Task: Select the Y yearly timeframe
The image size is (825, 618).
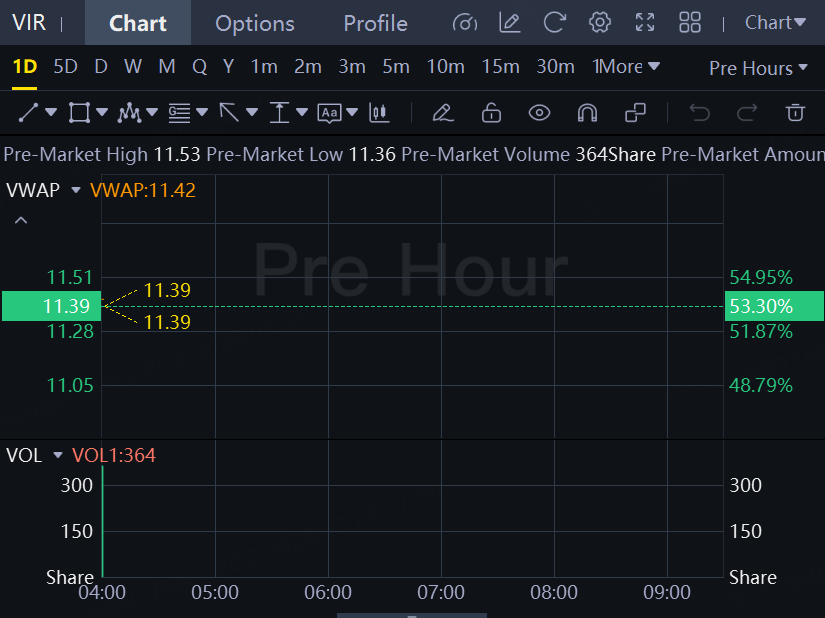Action: [228, 67]
